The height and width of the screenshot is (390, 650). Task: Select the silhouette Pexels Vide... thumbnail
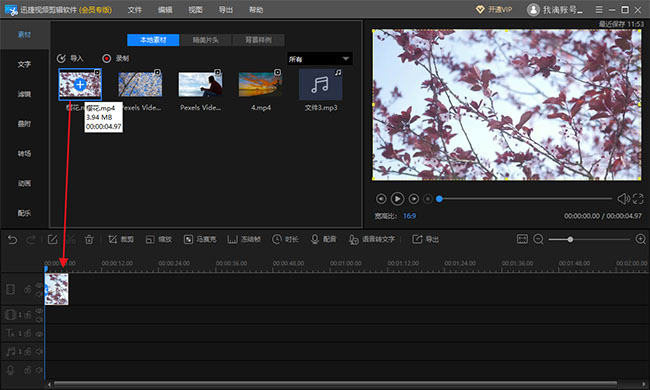[x=200, y=84]
